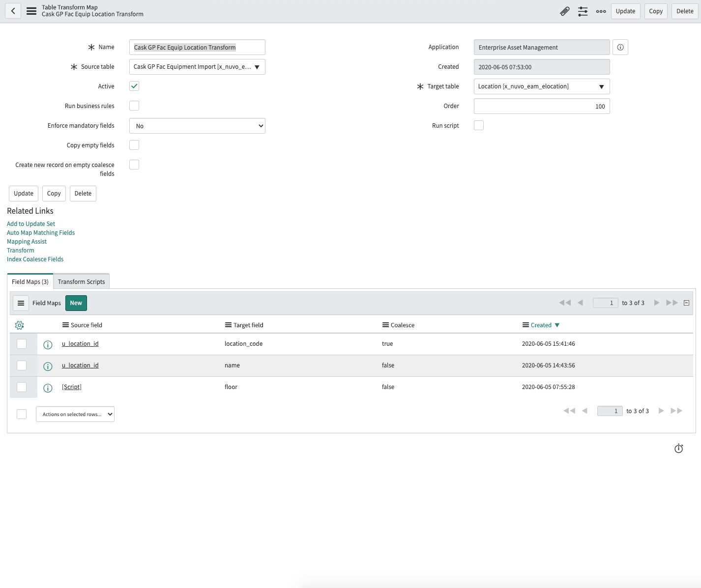This screenshot has height=588, width=701.
Task: Preview the name field map record
Action: [x=48, y=366]
